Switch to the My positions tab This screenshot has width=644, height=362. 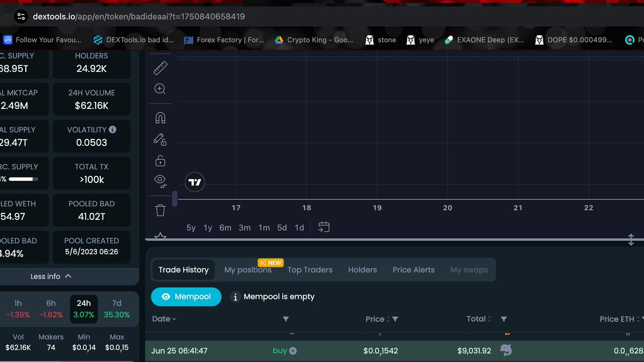(x=248, y=270)
